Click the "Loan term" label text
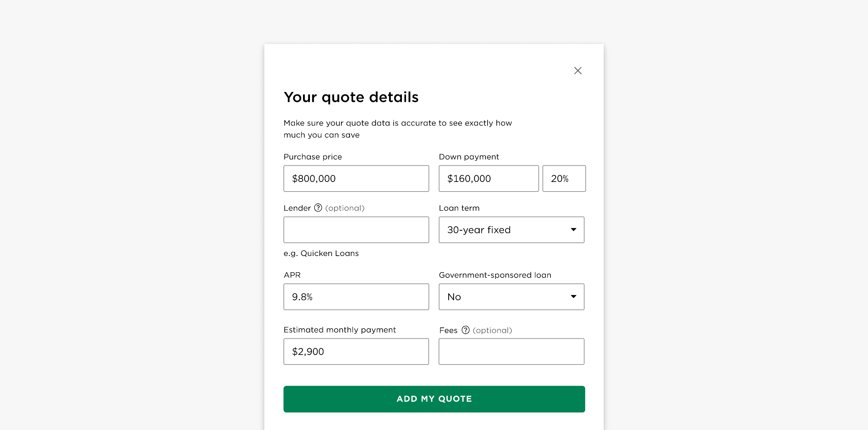 pos(458,208)
